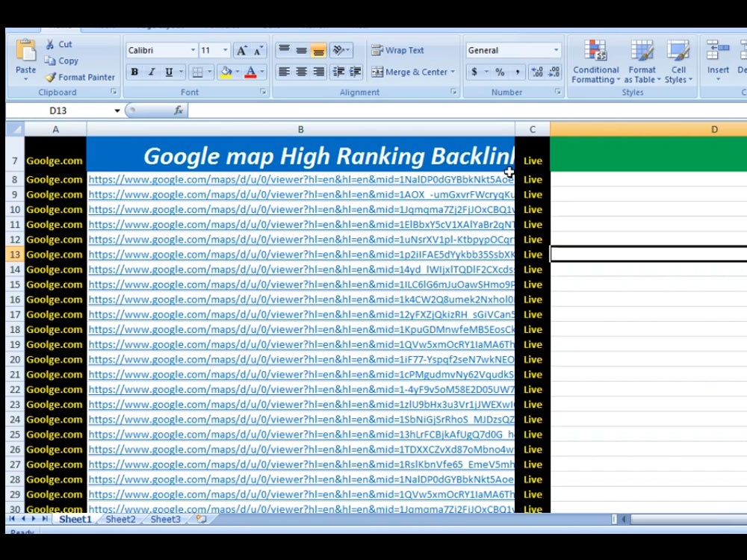This screenshot has height=560, width=747.
Task: Open Conditional Formatting menu
Action: click(595, 61)
